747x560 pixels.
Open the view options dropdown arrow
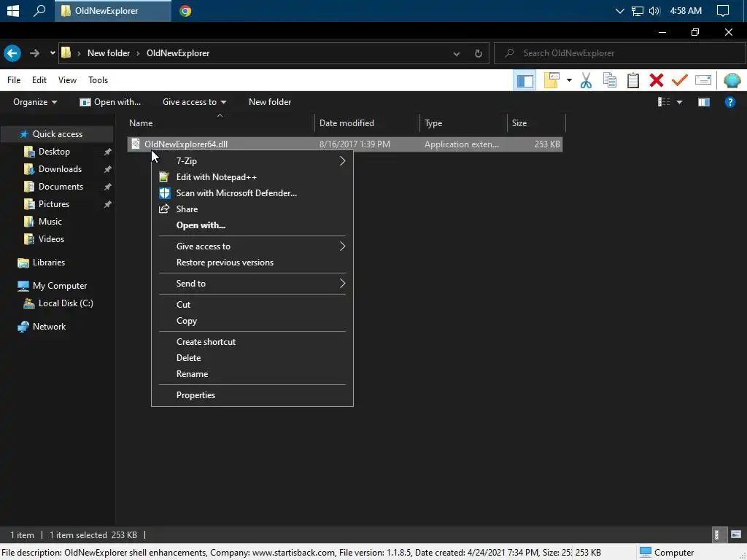(x=679, y=102)
